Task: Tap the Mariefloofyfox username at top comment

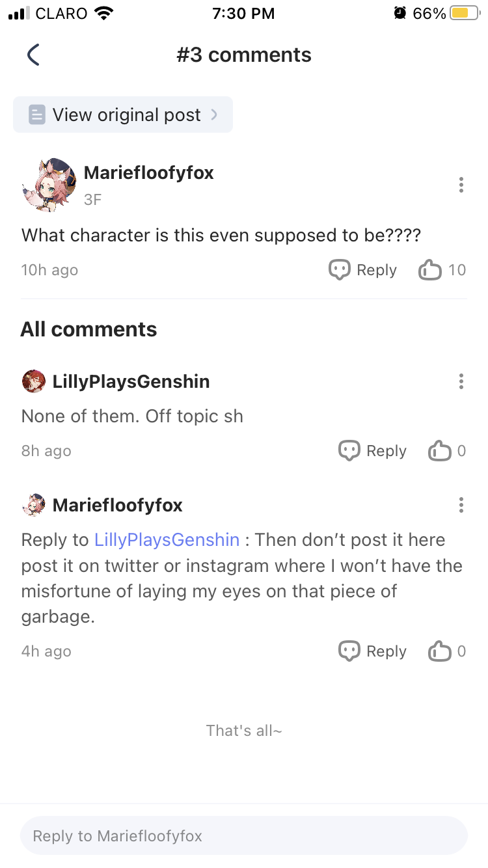Action: pos(148,173)
